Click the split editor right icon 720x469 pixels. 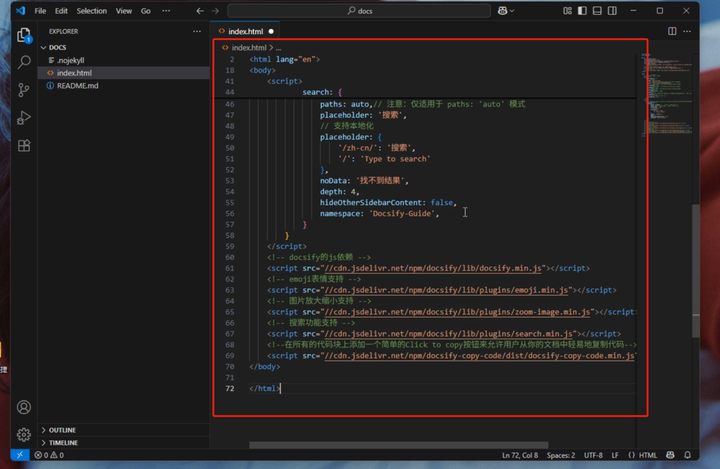tap(672, 31)
